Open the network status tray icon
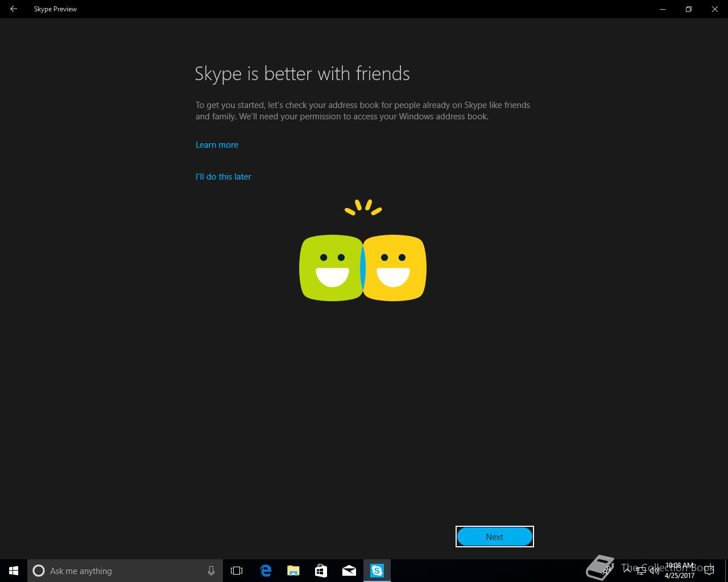728x582 pixels. point(641,571)
